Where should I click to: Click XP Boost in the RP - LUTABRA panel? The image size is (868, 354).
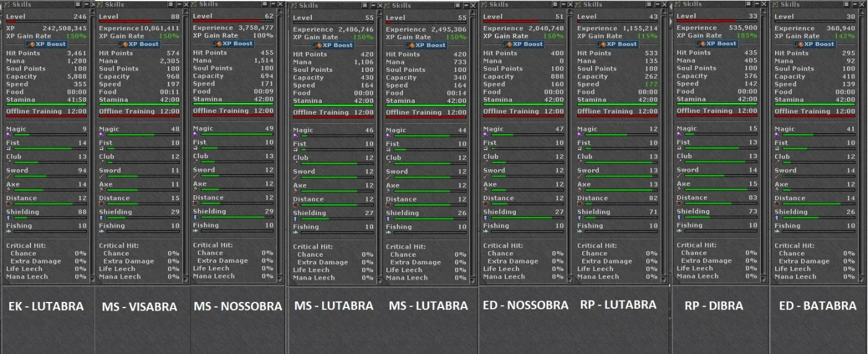click(x=618, y=44)
